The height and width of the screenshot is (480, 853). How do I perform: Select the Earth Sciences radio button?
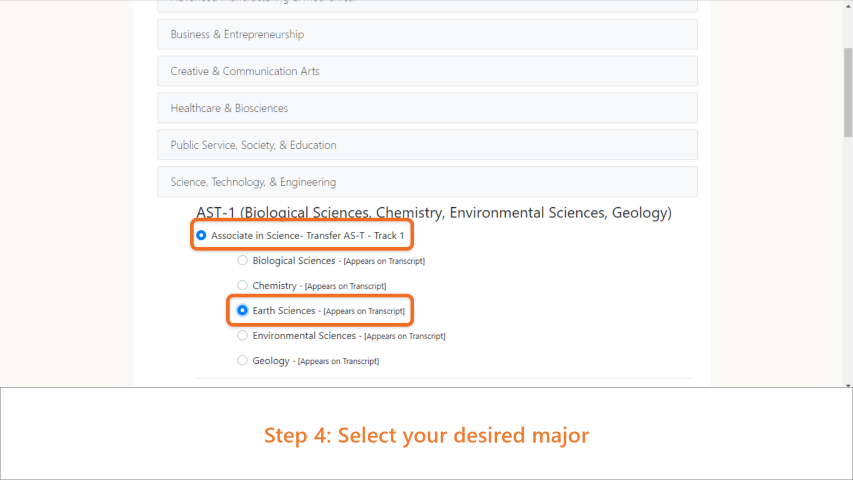coord(242,311)
